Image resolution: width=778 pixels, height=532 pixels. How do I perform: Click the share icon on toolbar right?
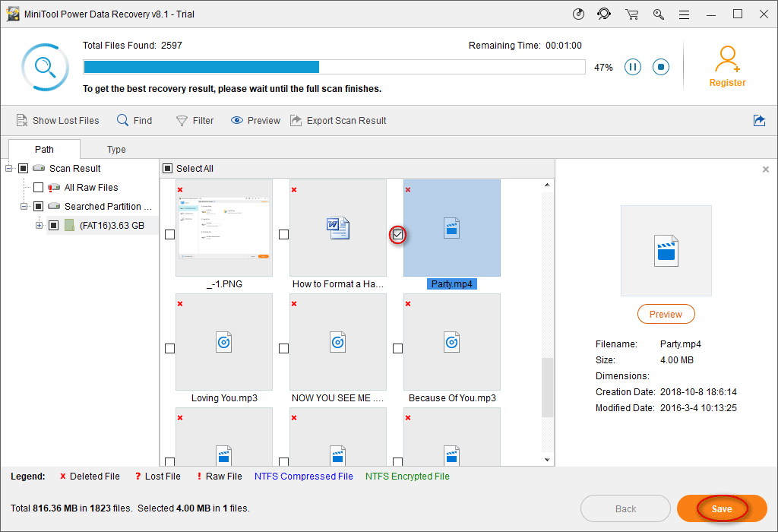point(759,121)
